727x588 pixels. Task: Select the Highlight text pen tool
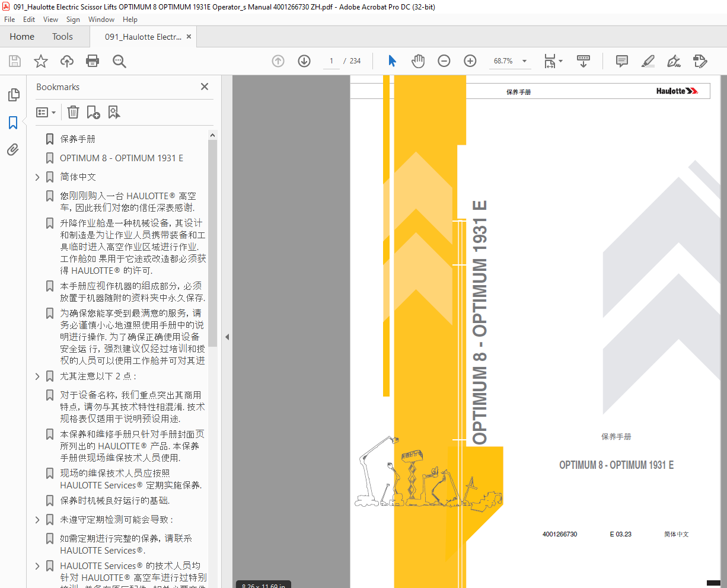(x=648, y=61)
